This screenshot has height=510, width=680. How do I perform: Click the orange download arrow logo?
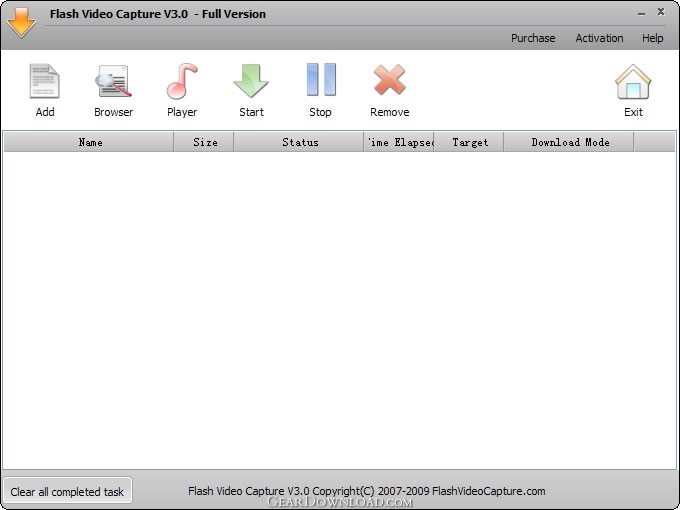21,22
